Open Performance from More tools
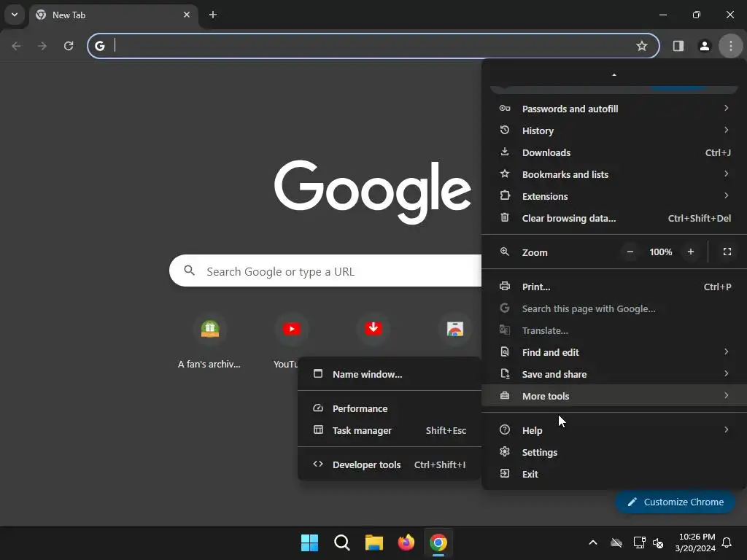 390,408
